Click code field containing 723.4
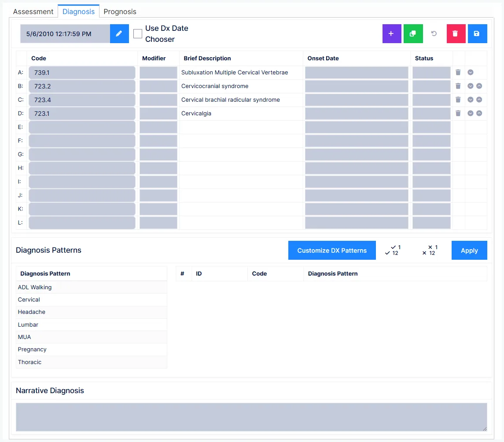Viewport: 504px width, 442px height. coord(82,100)
